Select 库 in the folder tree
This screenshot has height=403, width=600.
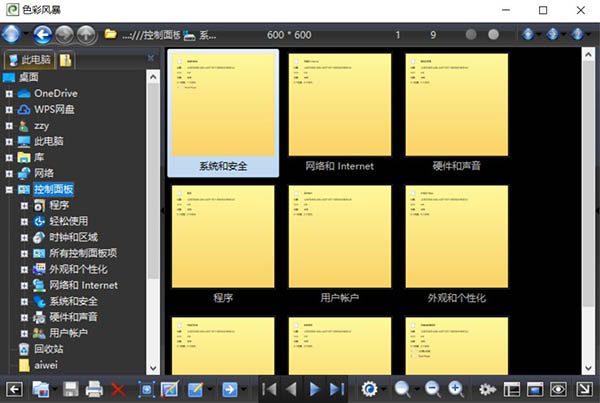click(39, 157)
